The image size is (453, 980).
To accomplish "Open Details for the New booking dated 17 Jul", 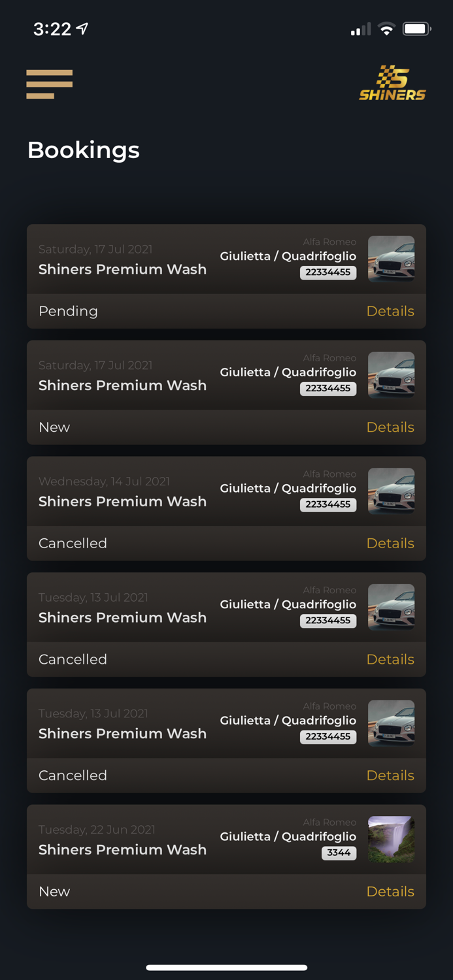I will coord(390,427).
